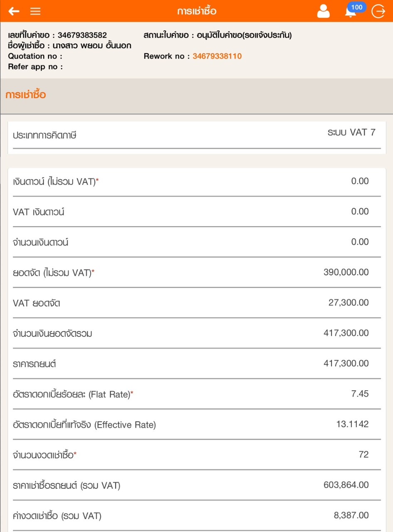Tap the การเช่าซื้อ section header

click(26, 95)
